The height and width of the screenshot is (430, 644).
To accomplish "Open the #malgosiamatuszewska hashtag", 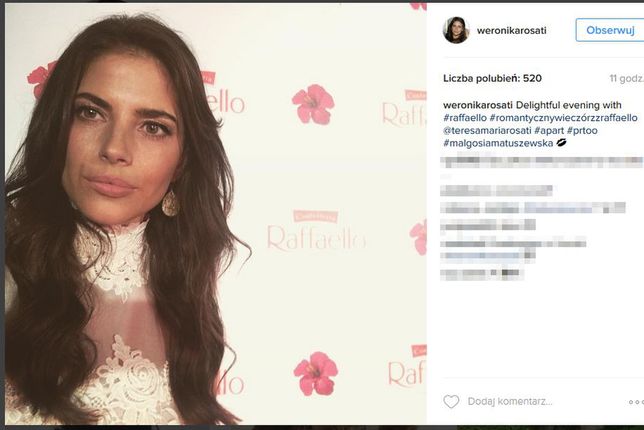I will pos(498,143).
